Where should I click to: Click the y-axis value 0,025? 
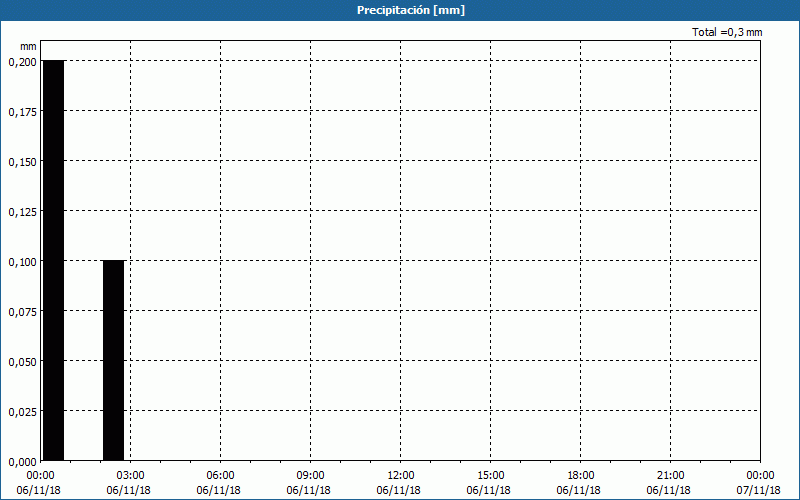[x=23, y=412]
